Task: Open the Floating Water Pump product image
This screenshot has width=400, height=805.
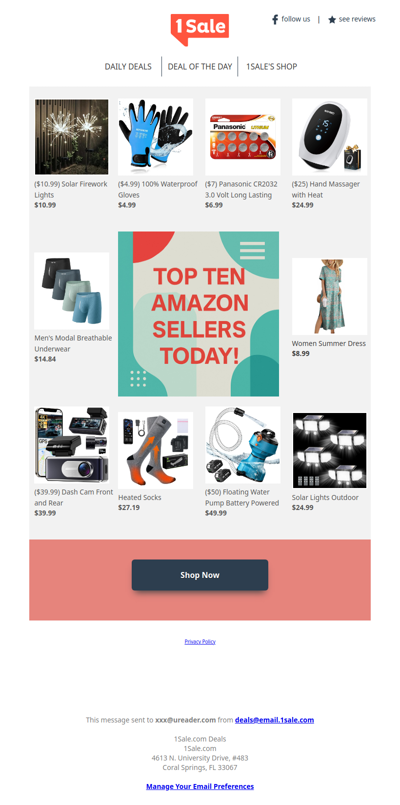Action: point(243,445)
